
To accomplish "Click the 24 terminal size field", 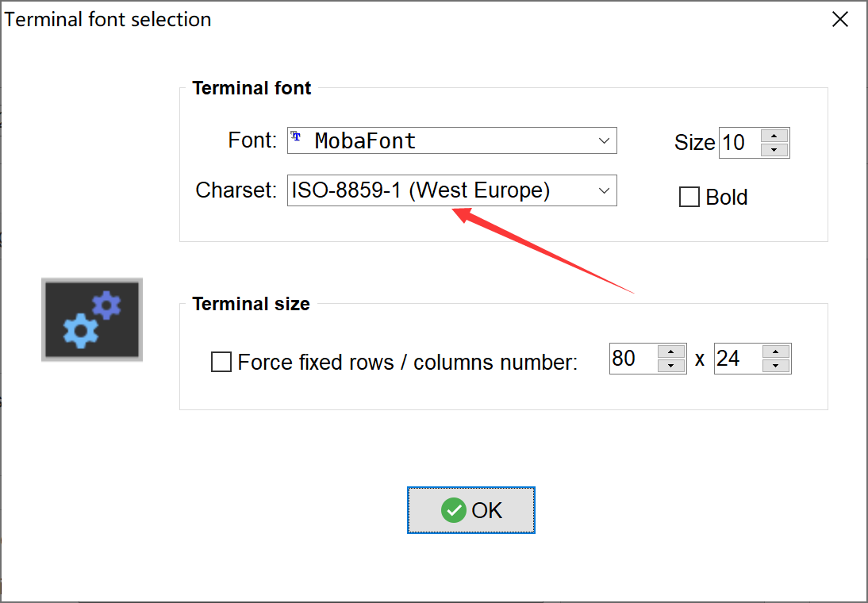I will [737, 359].
